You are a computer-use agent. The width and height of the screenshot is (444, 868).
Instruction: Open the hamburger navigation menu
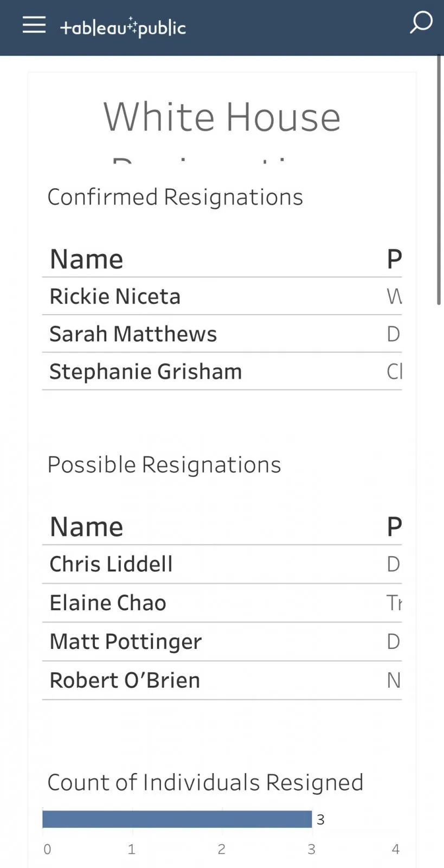tap(34, 25)
